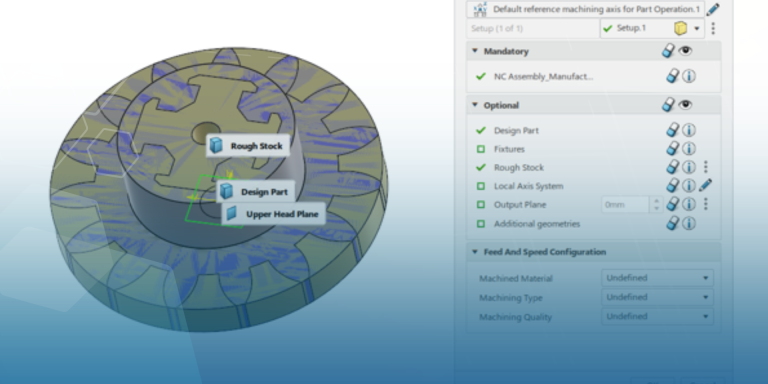Toggle visibility eye in Mandatory header

(685, 50)
